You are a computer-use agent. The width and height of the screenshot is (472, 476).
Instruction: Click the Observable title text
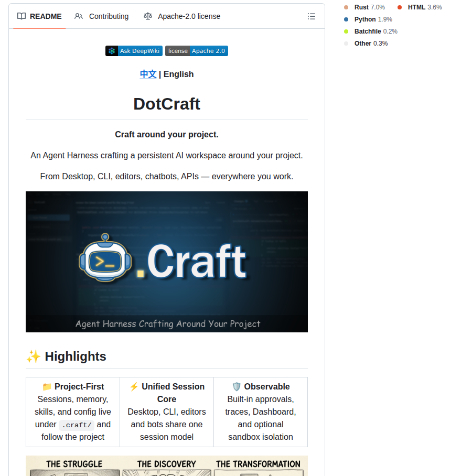pos(267,387)
